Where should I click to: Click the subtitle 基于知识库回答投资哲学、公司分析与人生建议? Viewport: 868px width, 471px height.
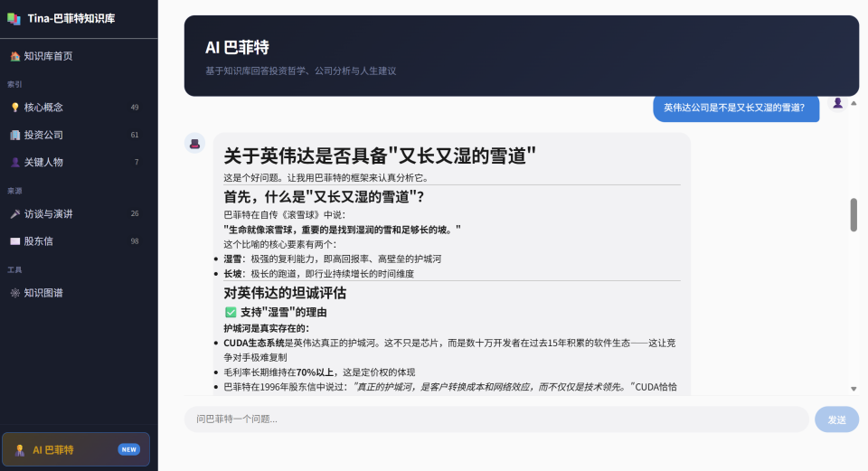click(x=300, y=71)
